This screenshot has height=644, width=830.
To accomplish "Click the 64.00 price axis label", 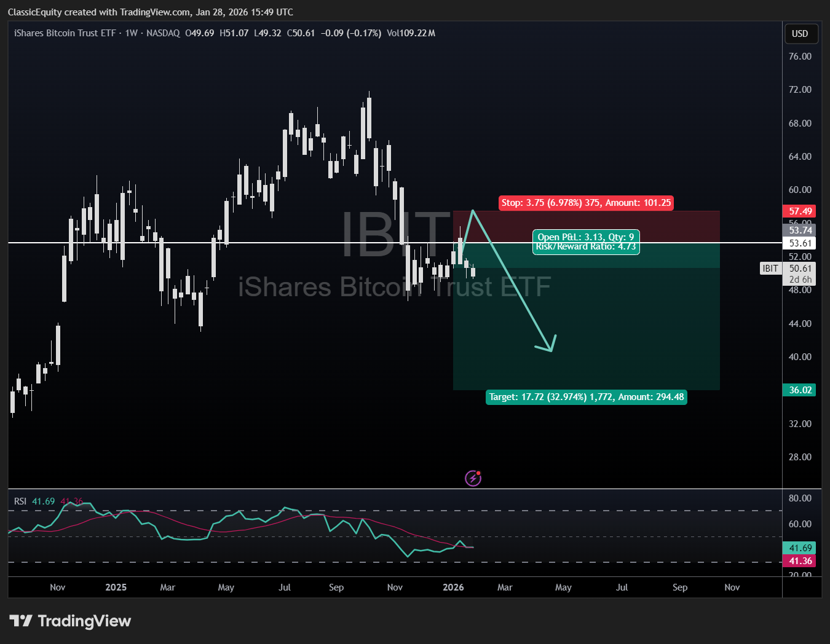I will tap(800, 157).
